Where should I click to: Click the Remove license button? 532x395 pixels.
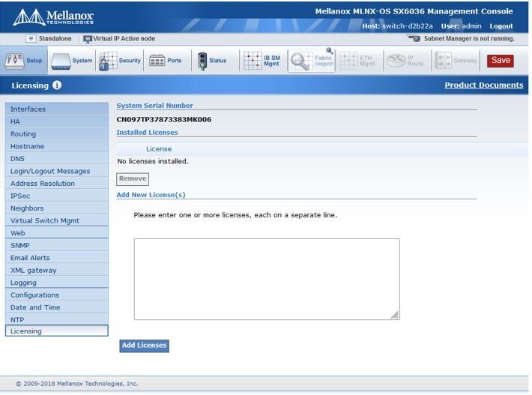pos(133,179)
